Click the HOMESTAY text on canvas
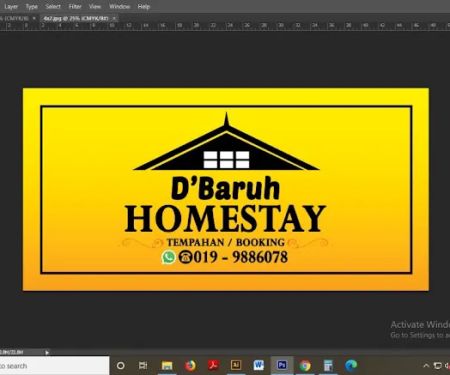The height and width of the screenshot is (375, 450). [225, 219]
